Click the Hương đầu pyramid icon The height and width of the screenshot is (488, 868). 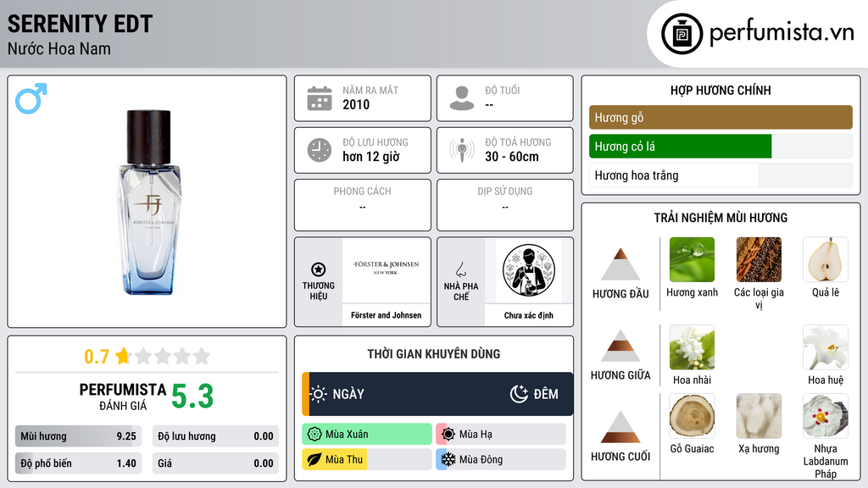click(x=620, y=264)
